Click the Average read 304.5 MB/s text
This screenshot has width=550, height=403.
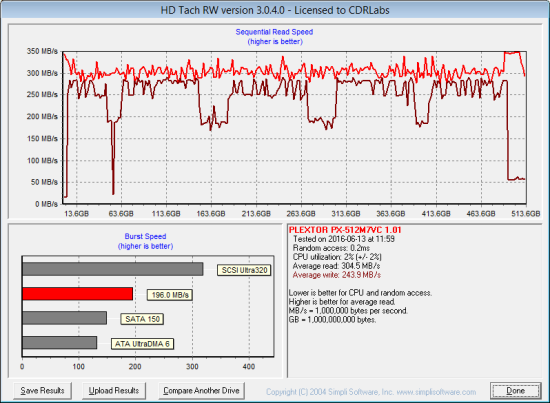tap(336, 266)
